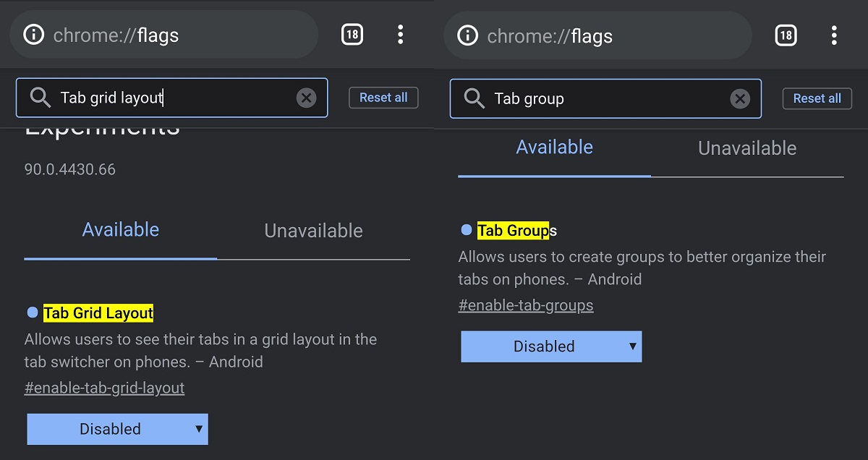Switch to Unavailable tab in right screenshot
This screenshot has height=460, width=868.
click(747, 148)
